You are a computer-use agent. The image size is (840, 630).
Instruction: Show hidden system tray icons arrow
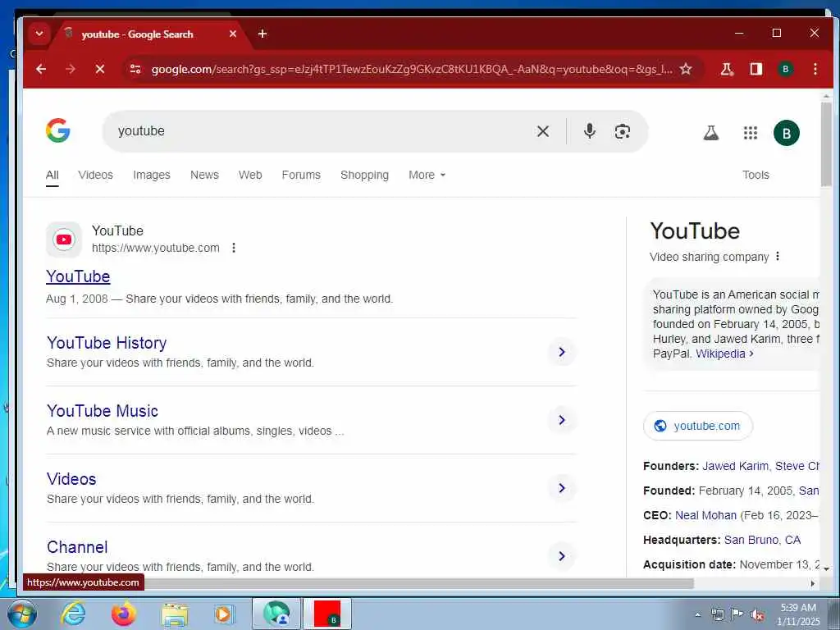coord(697,614)
